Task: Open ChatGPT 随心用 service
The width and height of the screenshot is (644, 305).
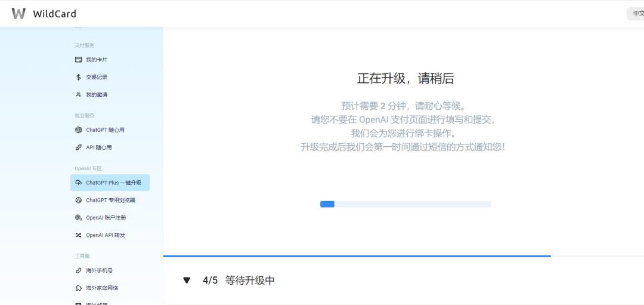Action: click(105, 130)
